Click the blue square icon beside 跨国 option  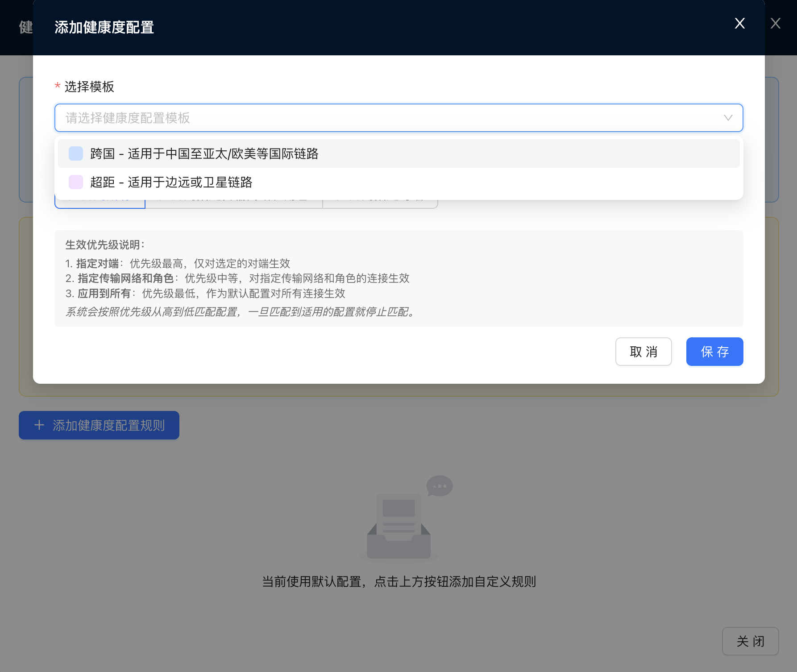tap(75, 153)
